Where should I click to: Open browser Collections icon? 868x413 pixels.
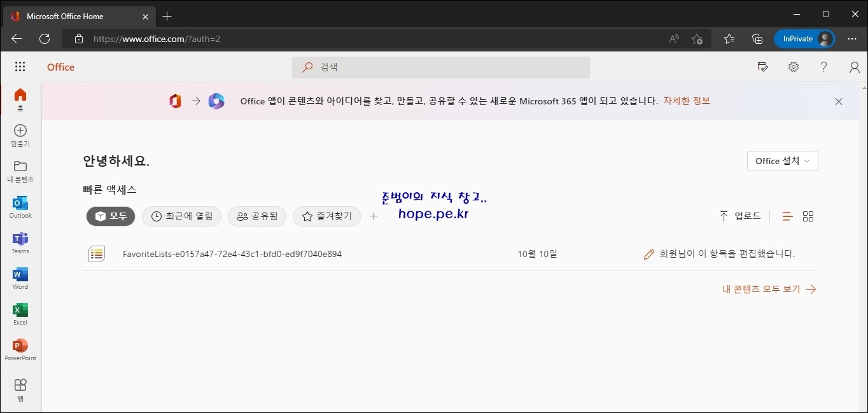pos(757,39)
